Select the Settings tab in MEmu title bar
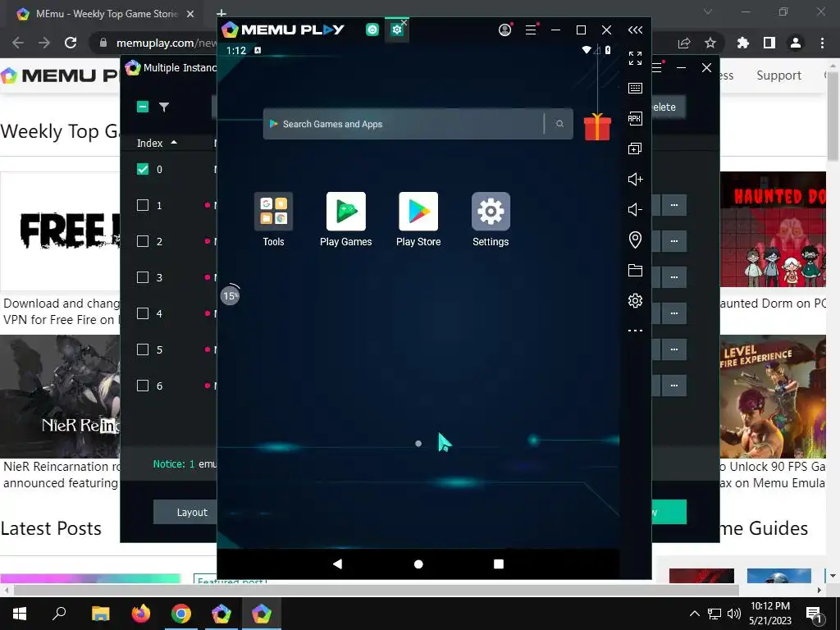The image size is (840, 630). [x=397, y=30]
